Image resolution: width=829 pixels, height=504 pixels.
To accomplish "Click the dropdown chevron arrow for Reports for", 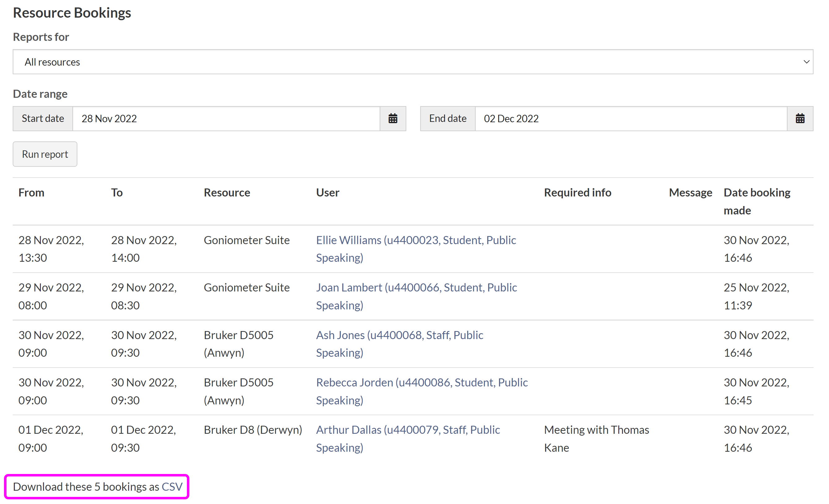I will pyautogui.click(x=806, y=62).
